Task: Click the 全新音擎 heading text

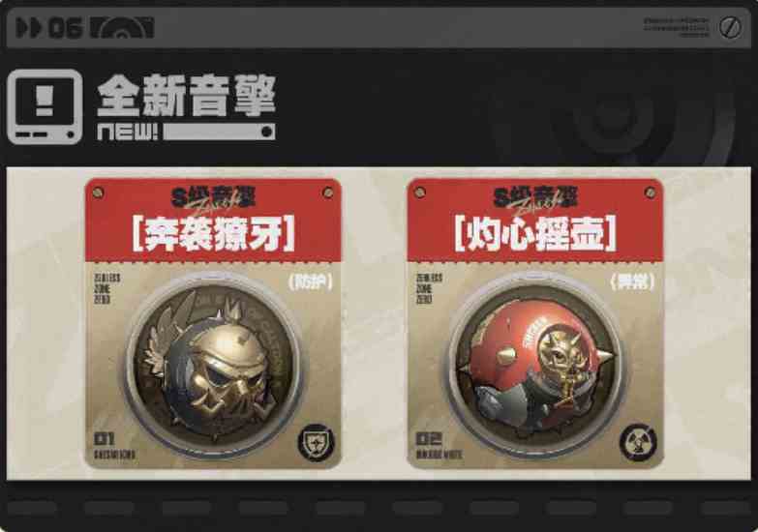Action: point(187,95)
